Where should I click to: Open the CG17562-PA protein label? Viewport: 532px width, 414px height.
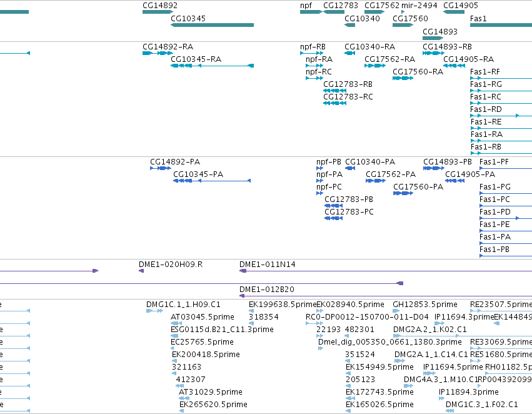coord(391,174)
